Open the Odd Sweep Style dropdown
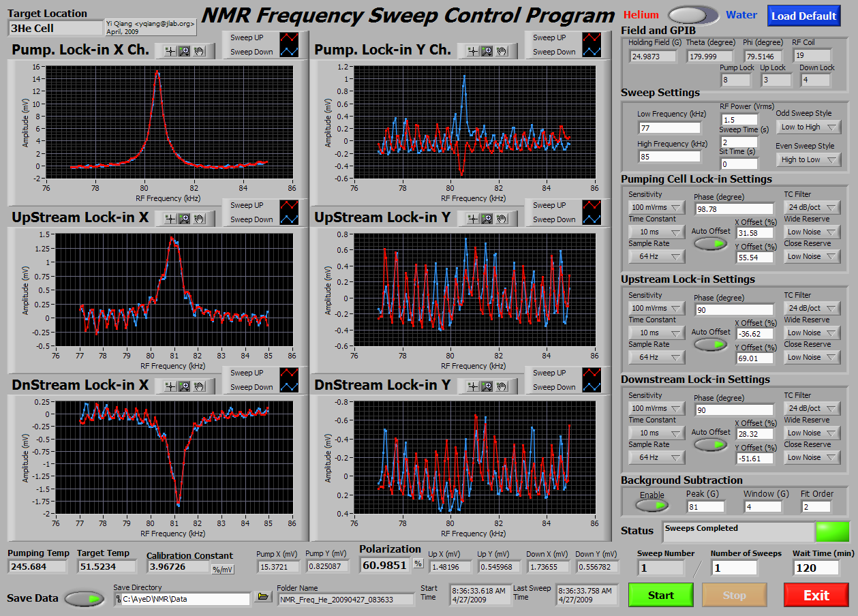 (x=808, y=127)
